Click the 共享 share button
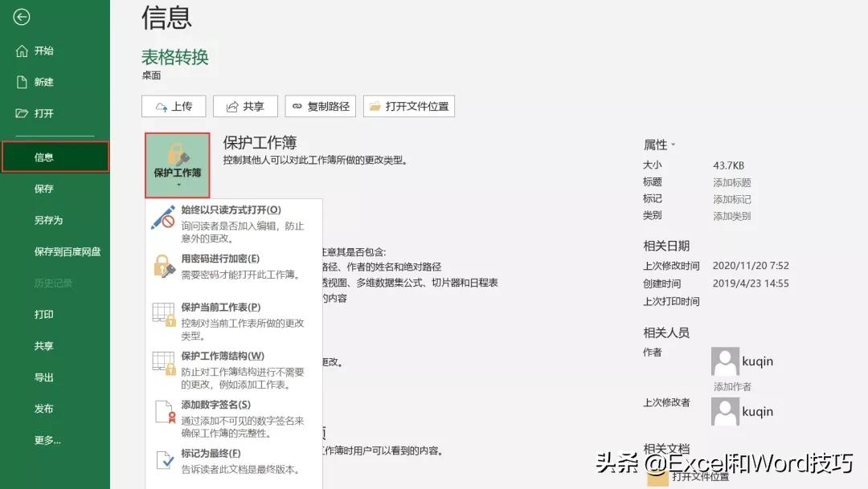This screenshot has width=868, height=489. point(245,105)
